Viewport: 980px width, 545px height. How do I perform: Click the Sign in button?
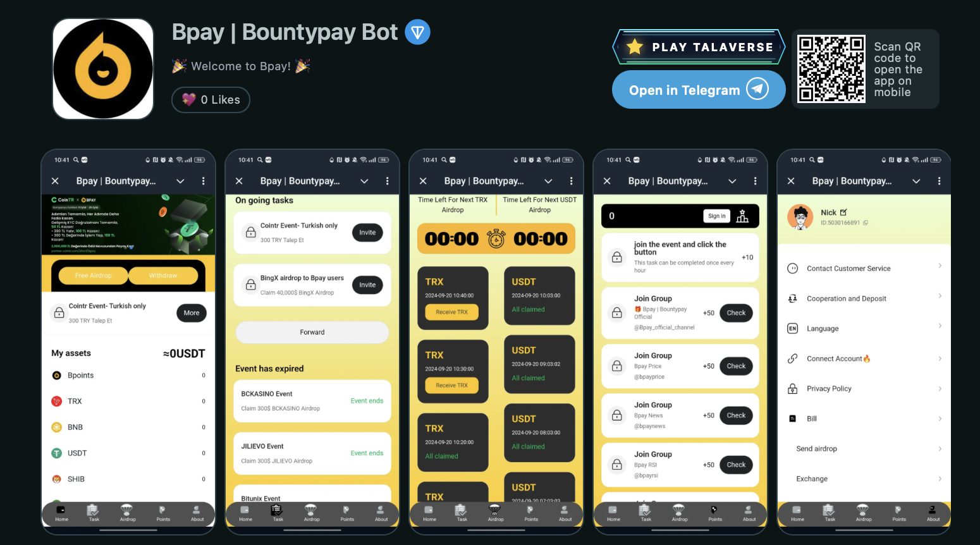[x=717, y=216]
